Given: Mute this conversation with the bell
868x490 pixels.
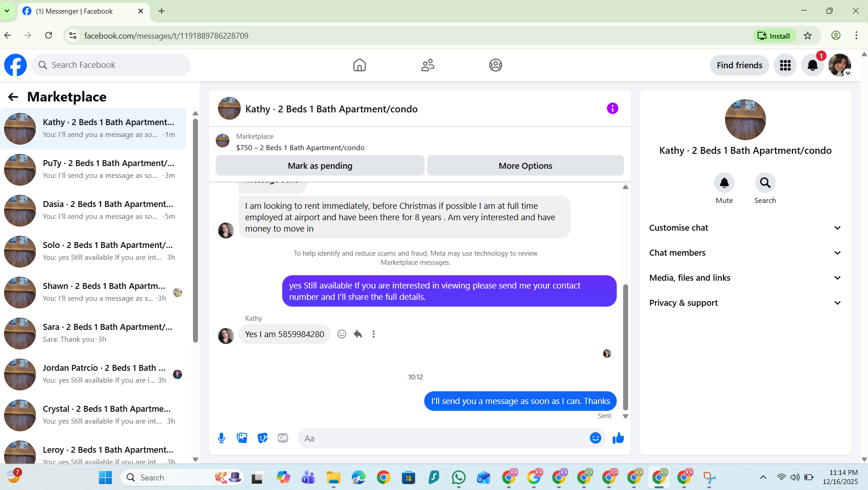Looking at the screenshot, I should click(724, 183).
